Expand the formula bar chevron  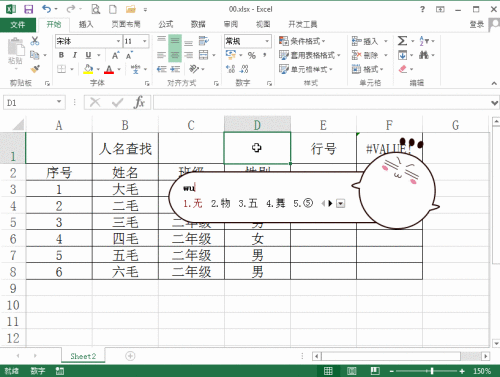tap(494, 103)
